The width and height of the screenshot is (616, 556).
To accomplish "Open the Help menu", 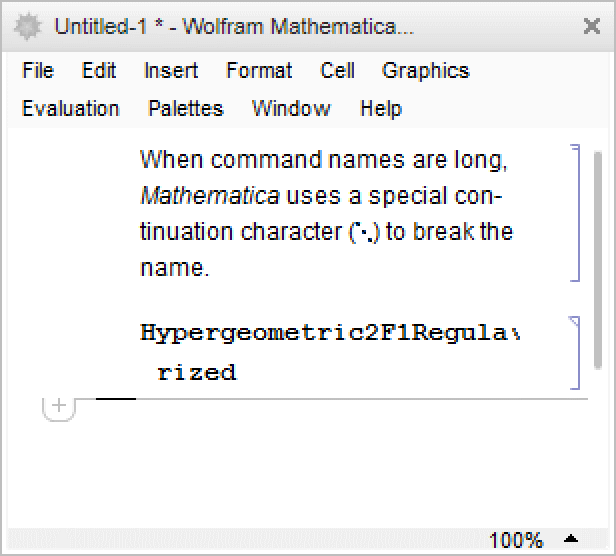I will 380,108.
